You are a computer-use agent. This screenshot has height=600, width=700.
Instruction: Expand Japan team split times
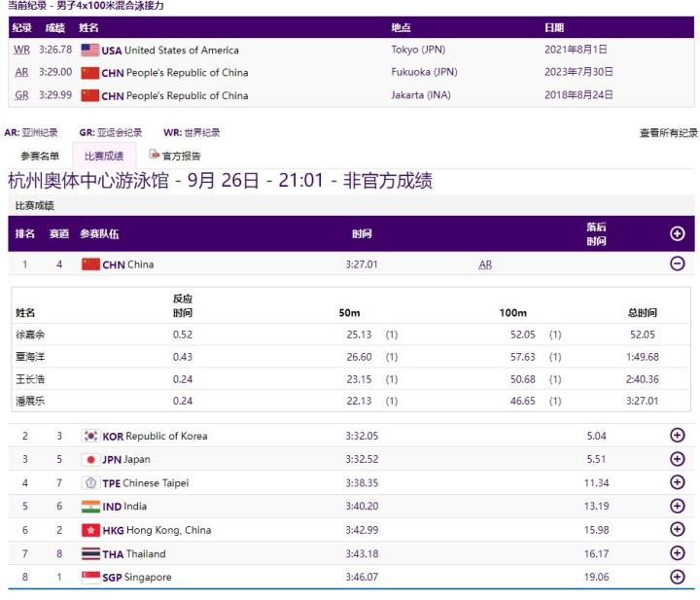[x=678, y=459]
